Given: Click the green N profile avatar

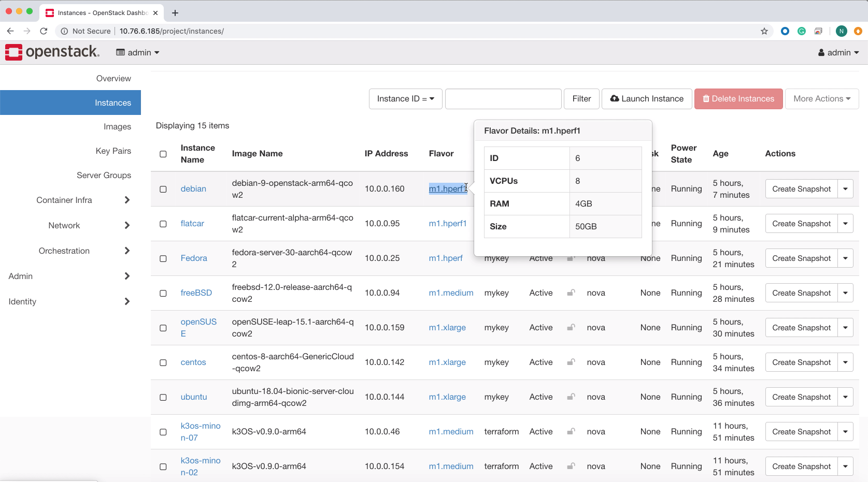Looking at the screenshot, I should (x=841, y=31).
